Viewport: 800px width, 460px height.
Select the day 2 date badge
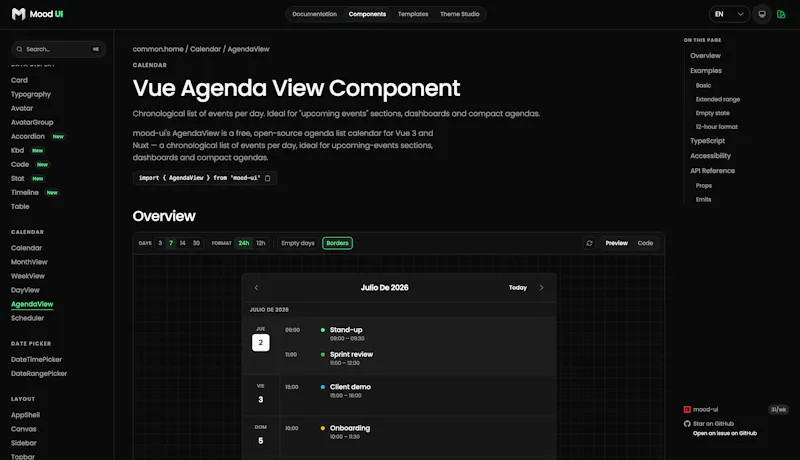coord(261,343)
